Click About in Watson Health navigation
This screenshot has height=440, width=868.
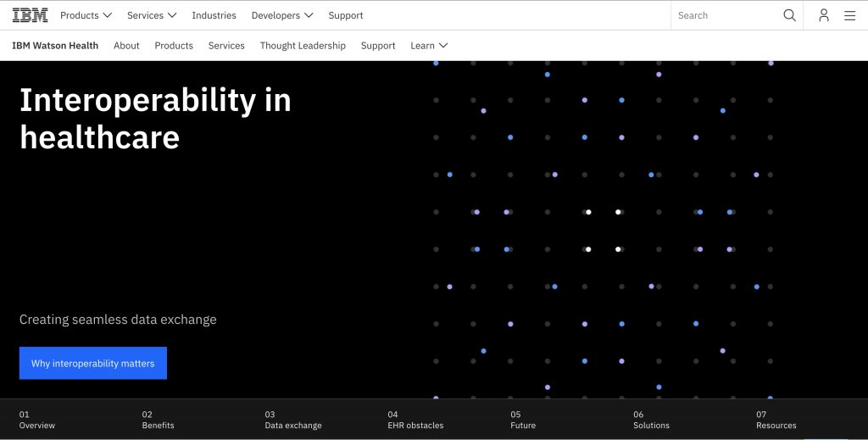tap(126, 46)
